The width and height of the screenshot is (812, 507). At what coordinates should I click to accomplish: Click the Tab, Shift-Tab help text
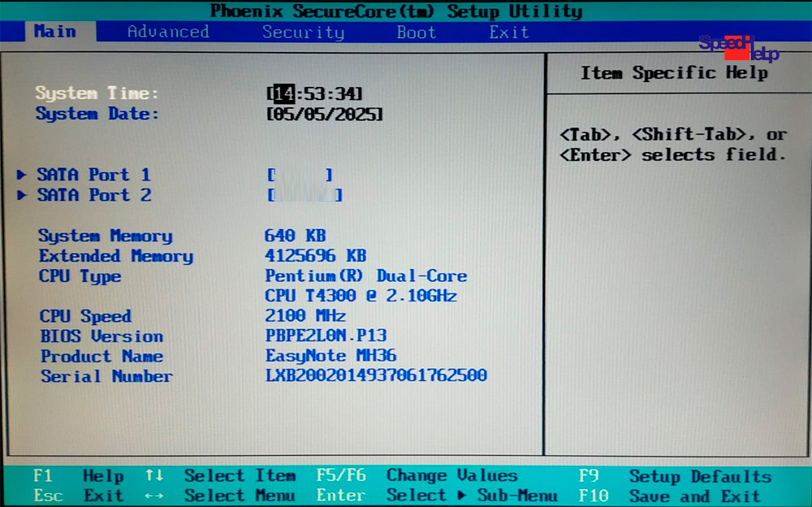coord(673,145)
